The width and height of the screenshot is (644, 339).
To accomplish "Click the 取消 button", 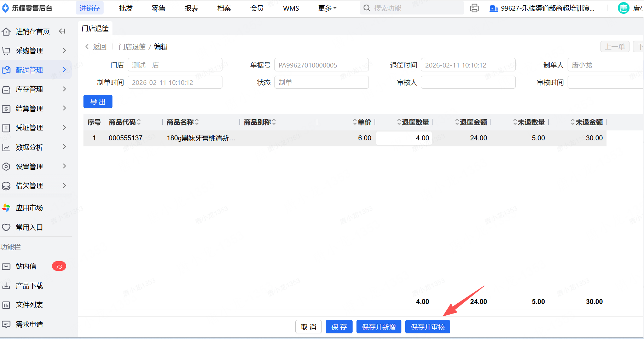I will click(x=308, y=327).
